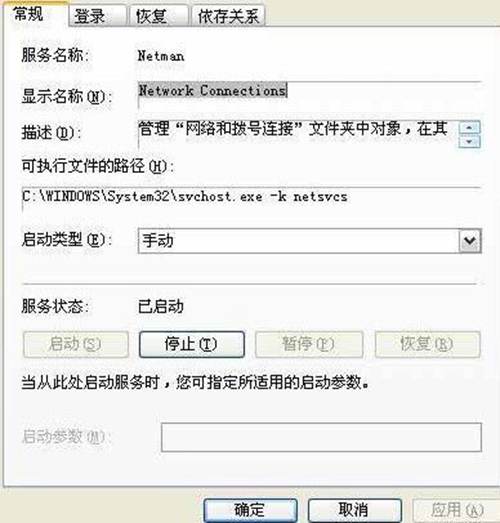Viewport: 500px width, 523px height.
Task: Stop the service with 停止(T)
Action: coord(192,344)
